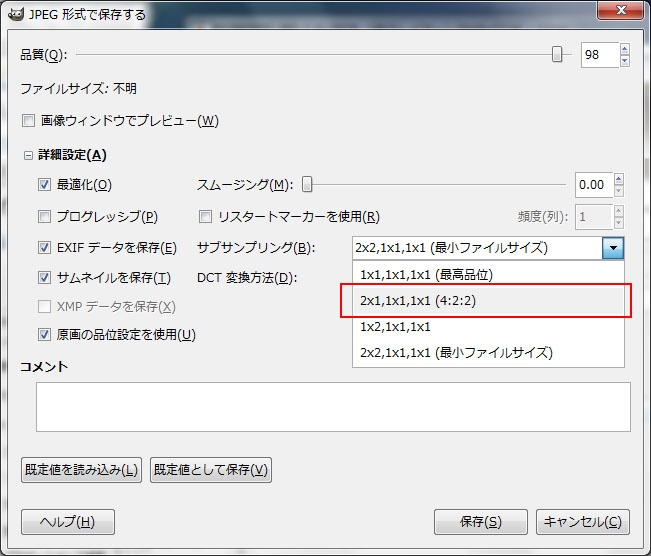Click the 品質 value field showing 98
Image resolution: width=651 pixels, height=556 pixels.
600,54
